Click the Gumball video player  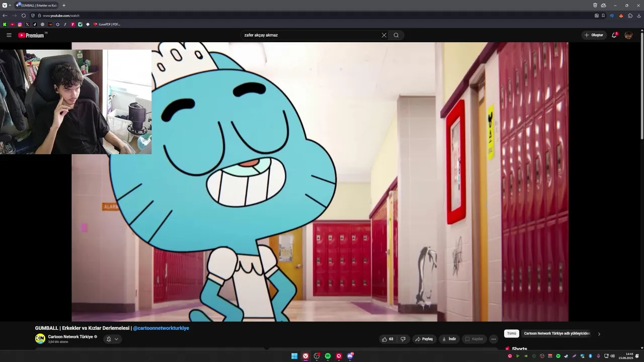[x=320, y=182]
